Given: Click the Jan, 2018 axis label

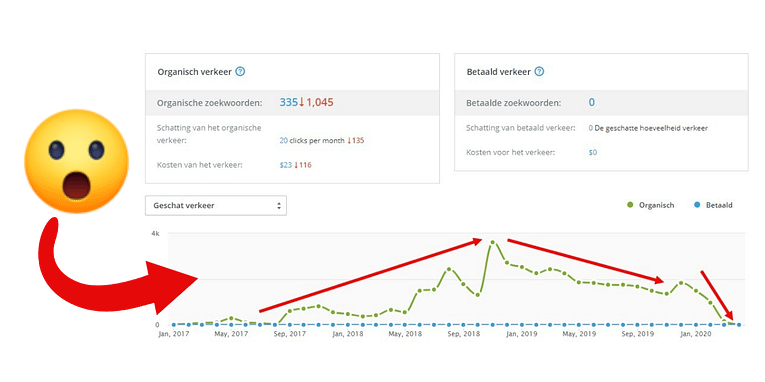Looking at the screenshot, I should tap(347, 335).
